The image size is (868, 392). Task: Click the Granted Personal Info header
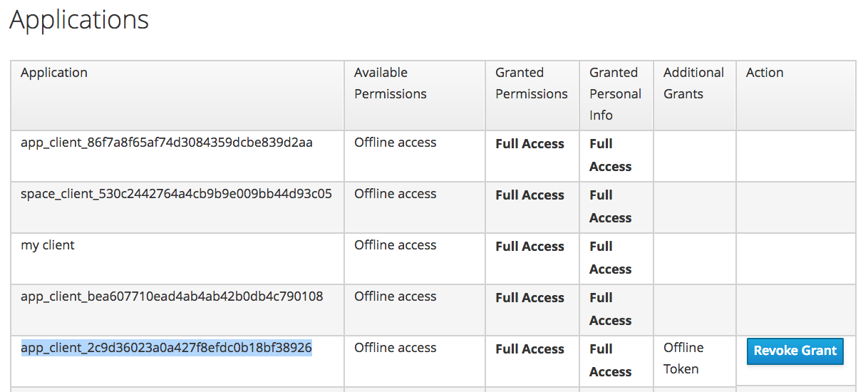pos(615,94)
